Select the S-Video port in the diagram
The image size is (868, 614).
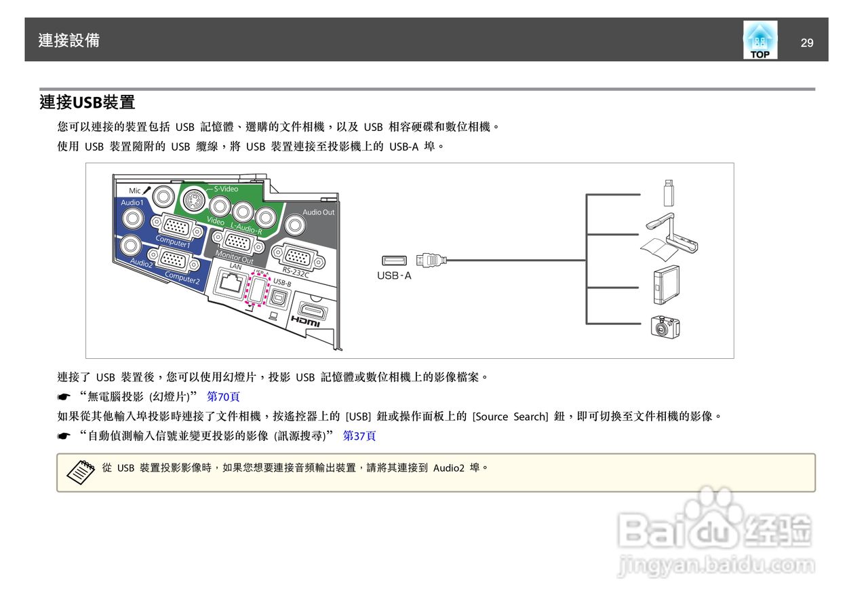[194, 199]
